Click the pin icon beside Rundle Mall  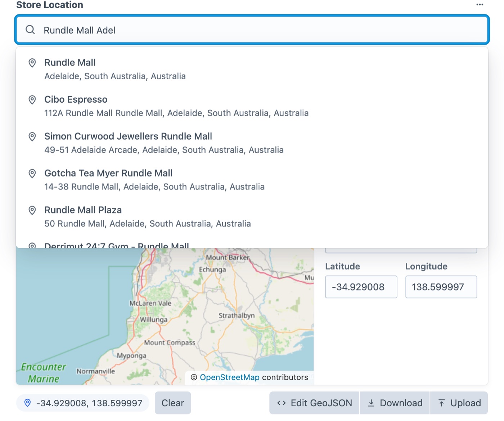click(x=32, y=63)
